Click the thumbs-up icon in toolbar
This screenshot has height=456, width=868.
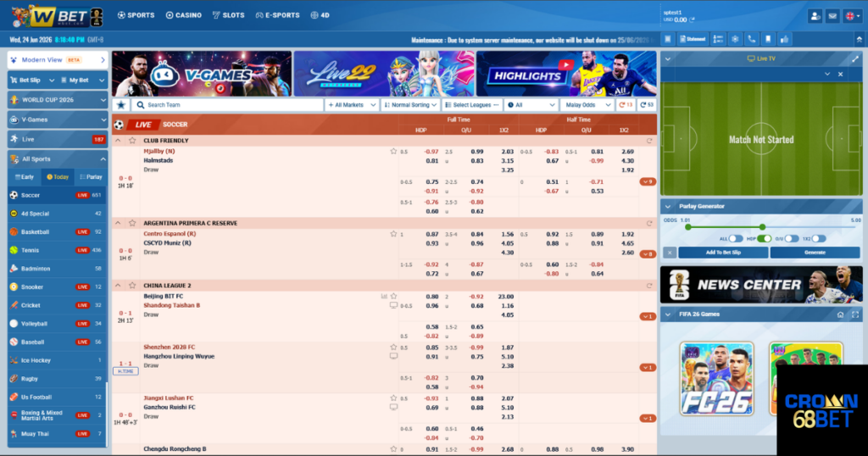(x=784, y=39)
